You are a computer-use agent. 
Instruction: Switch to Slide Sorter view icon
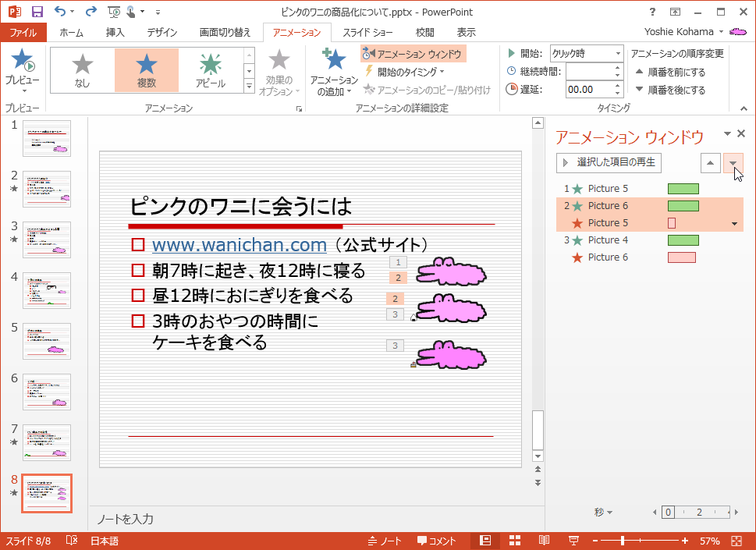(x=515, y=541)
